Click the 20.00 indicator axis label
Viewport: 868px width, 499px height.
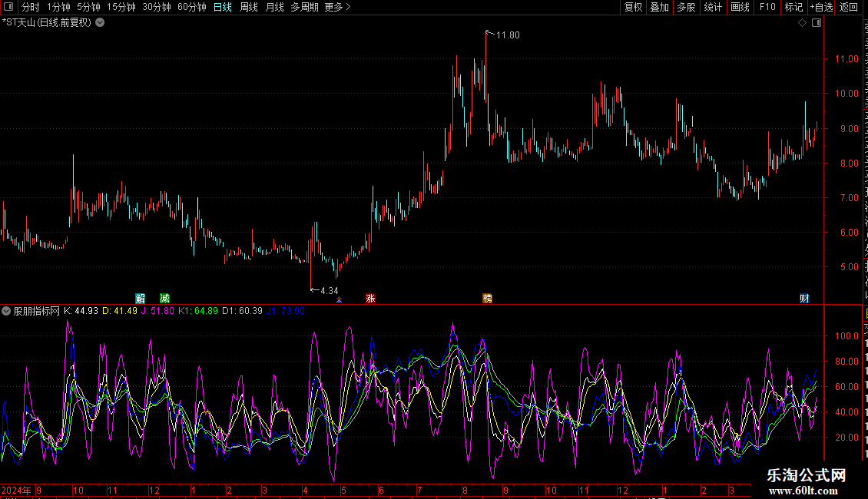[846, 438]
